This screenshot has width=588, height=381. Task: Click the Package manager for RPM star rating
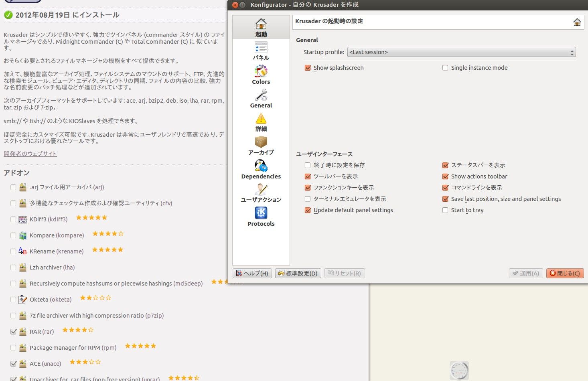pos(140,346)
